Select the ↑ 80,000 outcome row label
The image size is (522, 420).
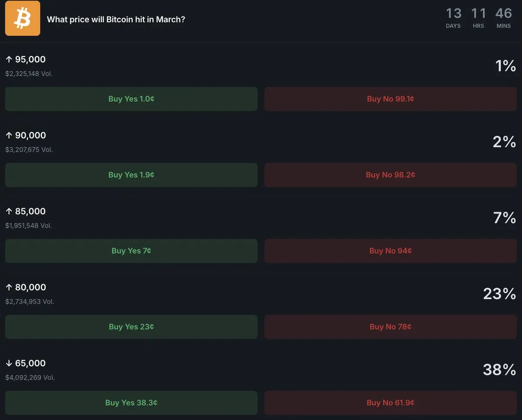pyautogui.click(x=26, y=287)
